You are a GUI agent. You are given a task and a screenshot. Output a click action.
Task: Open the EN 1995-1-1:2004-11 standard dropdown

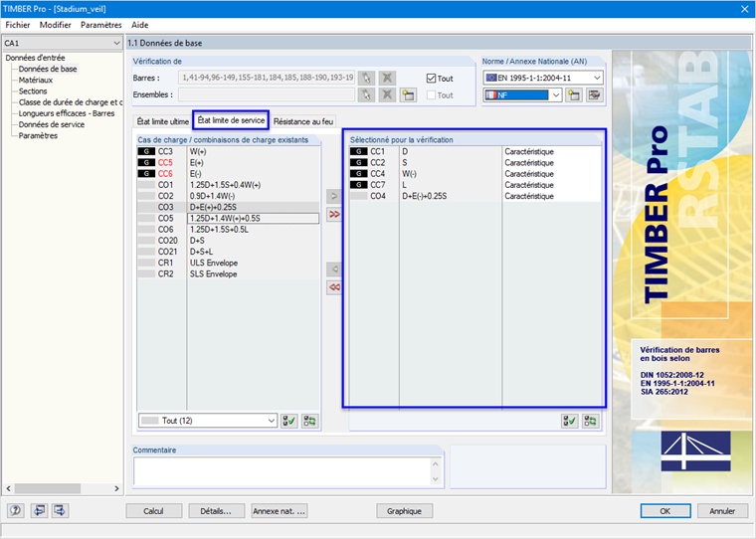point(543,78)
